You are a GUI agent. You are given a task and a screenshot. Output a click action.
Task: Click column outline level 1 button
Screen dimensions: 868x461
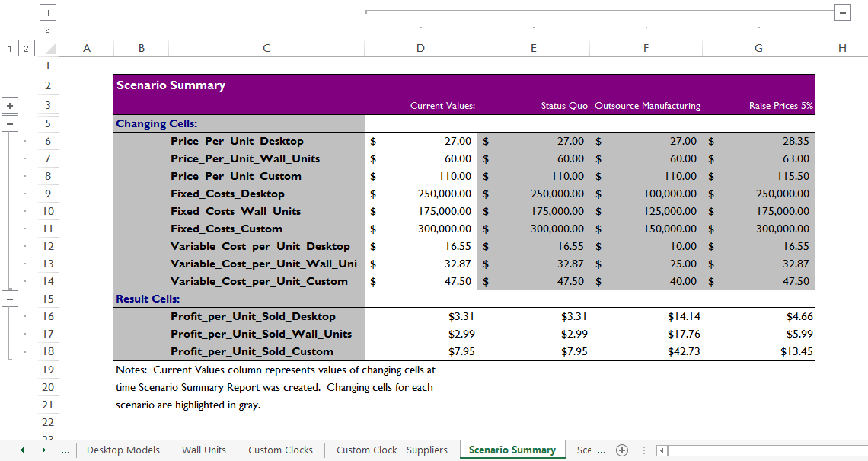pyautogui.click(x=48, y=12)
